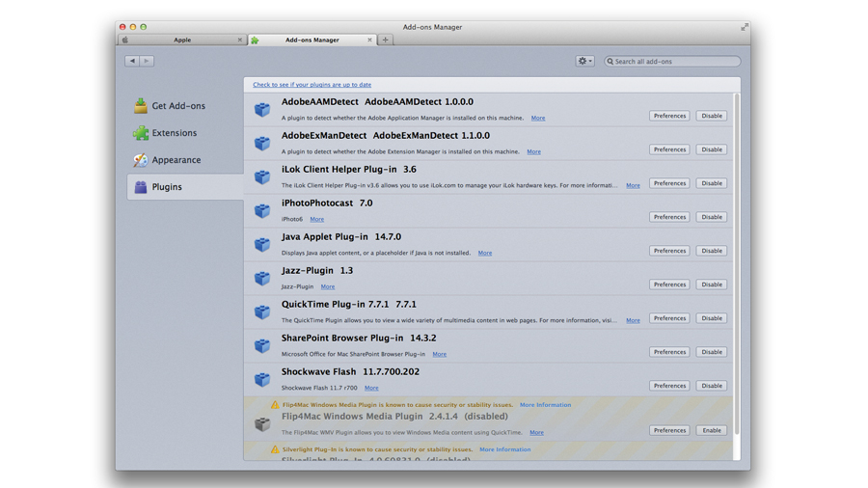
Task: Select the Plugins section
Action: [x=185, y=187]
